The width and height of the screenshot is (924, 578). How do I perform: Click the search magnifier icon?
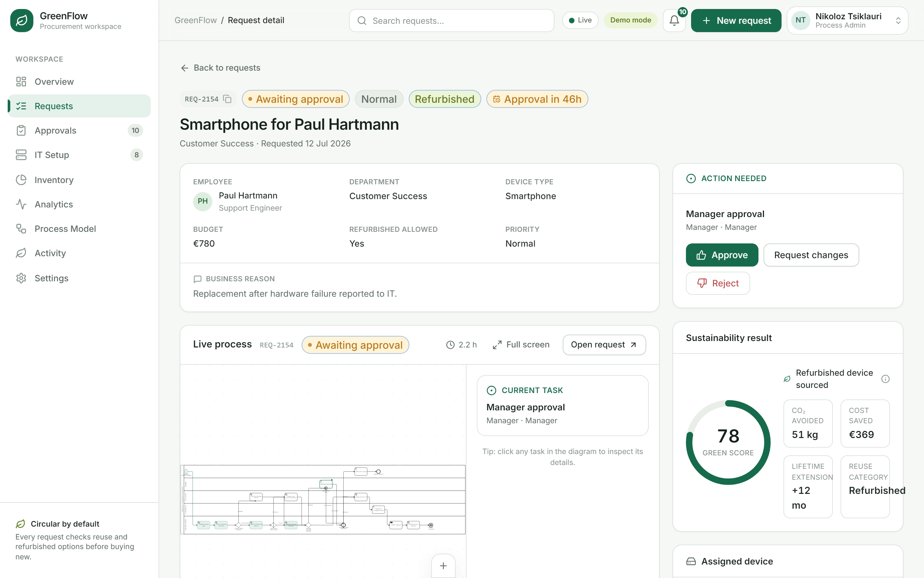pos(362,21)
